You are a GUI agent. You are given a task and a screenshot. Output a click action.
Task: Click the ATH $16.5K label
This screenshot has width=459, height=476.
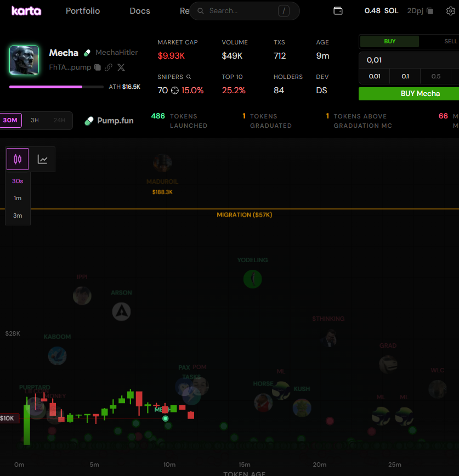pos(124,87)
